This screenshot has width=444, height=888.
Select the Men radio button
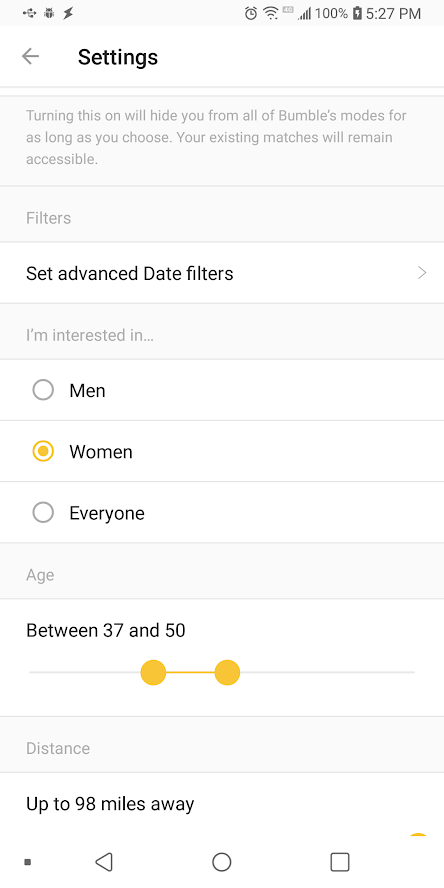tap(43, 390)
